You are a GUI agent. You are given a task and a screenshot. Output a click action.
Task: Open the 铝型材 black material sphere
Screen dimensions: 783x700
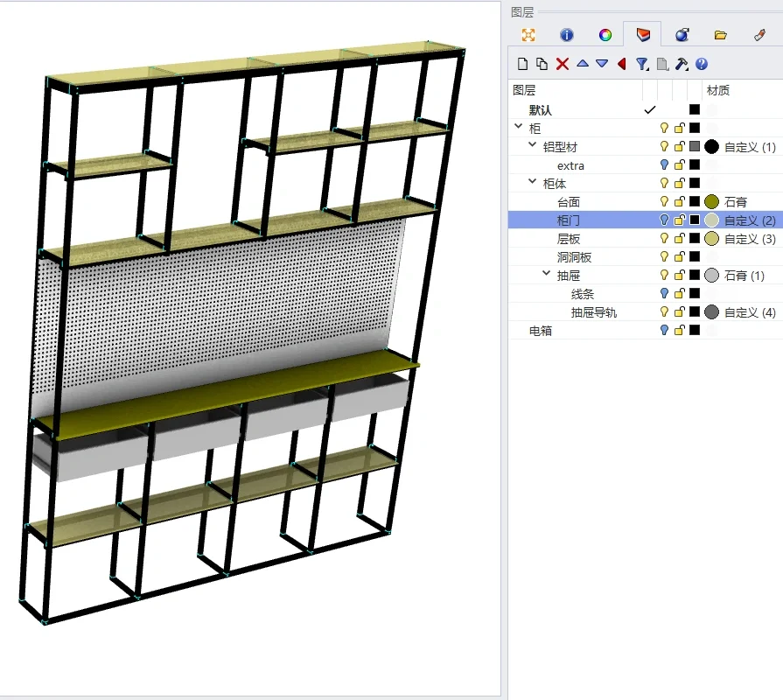711,146
